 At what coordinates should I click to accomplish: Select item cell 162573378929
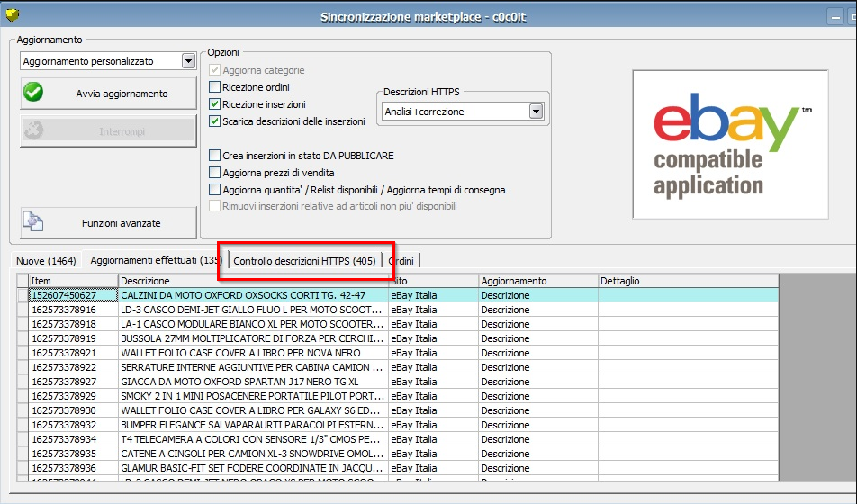[x=73, y=396]
